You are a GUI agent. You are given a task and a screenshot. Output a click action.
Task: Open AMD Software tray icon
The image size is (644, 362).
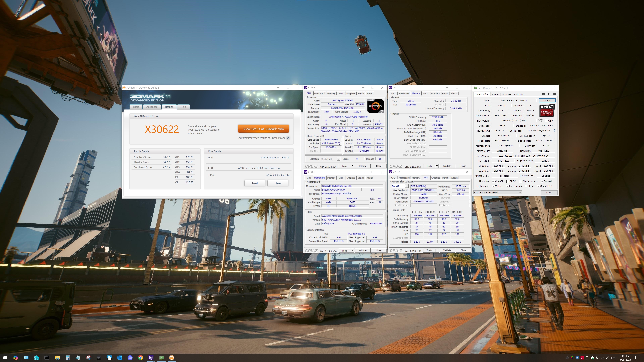(x=582, y=358)
